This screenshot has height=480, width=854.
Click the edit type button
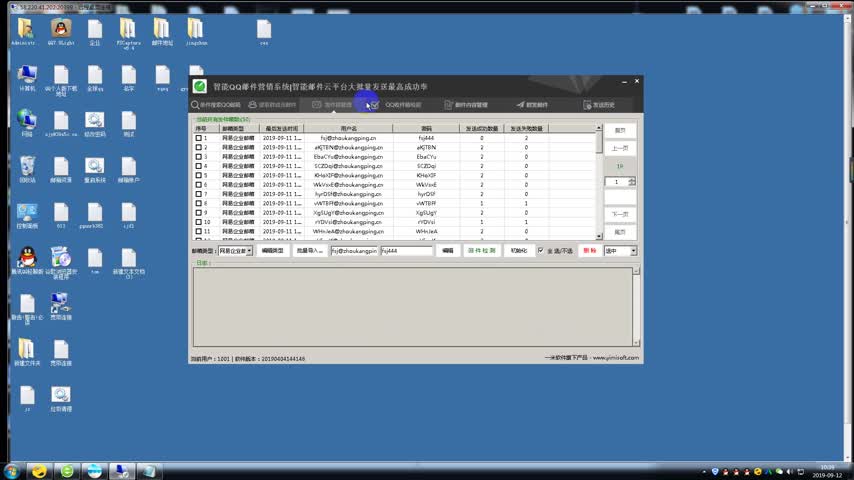(273, 251)
